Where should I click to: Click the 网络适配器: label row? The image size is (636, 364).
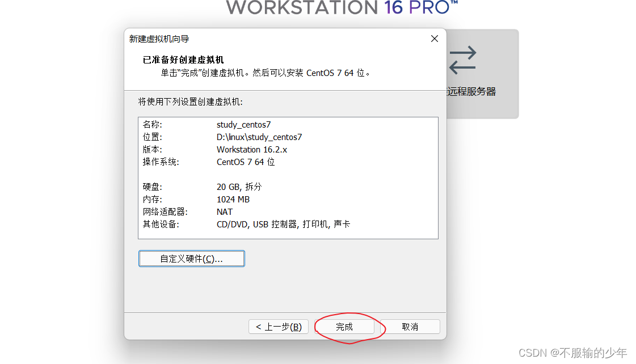[x=165, y=212]
